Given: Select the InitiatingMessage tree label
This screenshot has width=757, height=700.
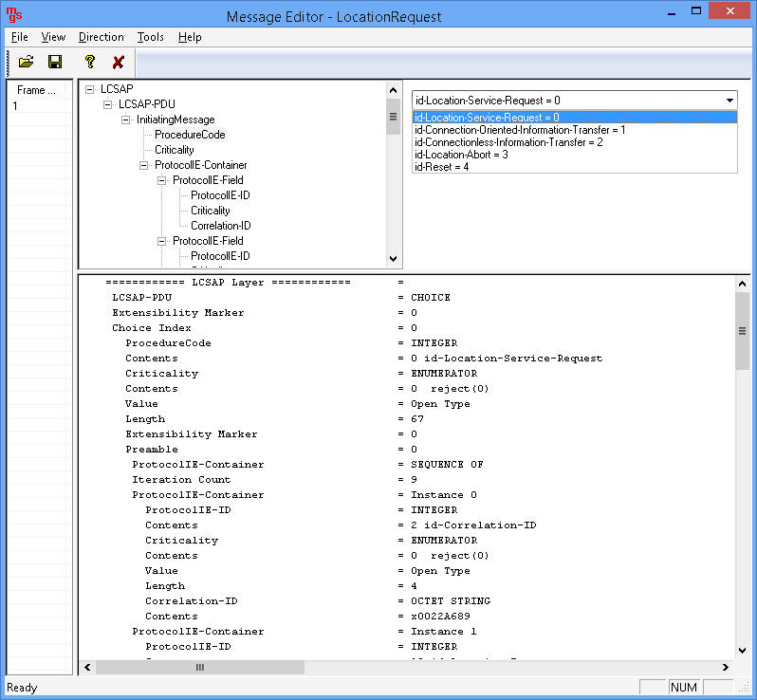Looking at the screenshot, I should tap(175, 120).
